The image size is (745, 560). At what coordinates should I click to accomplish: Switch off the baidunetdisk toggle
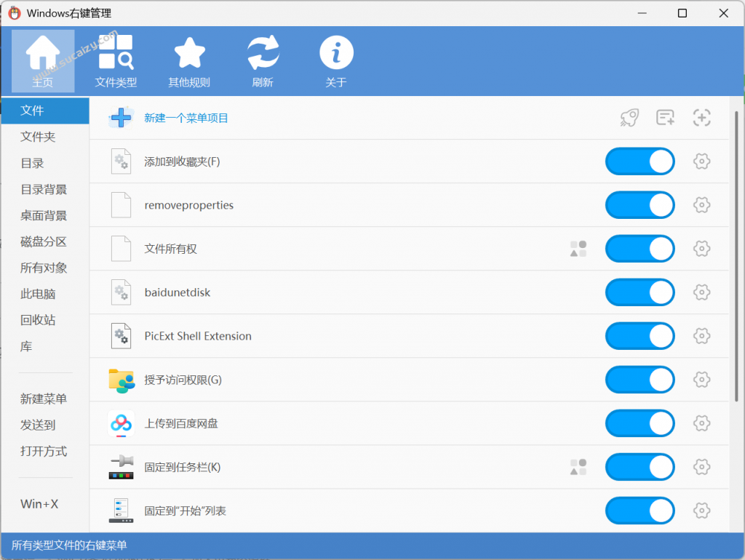click(x=640, y=292)
